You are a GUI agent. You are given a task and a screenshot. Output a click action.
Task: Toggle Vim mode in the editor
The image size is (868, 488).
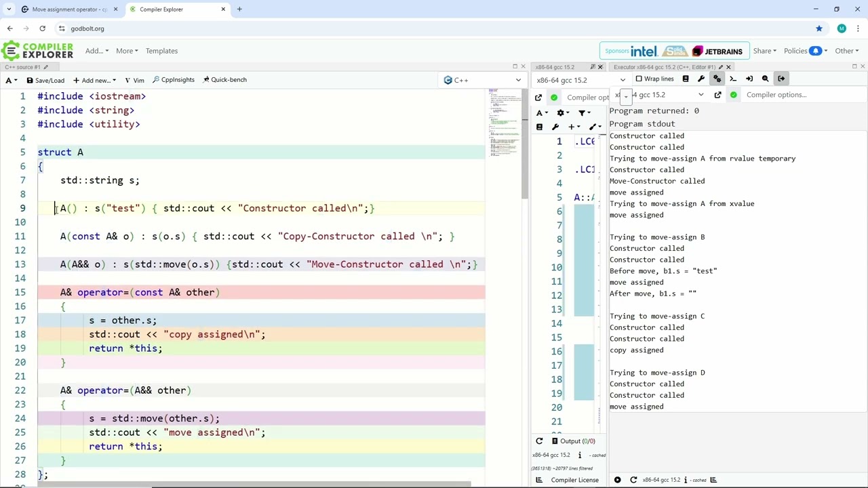tap(134, 80)
